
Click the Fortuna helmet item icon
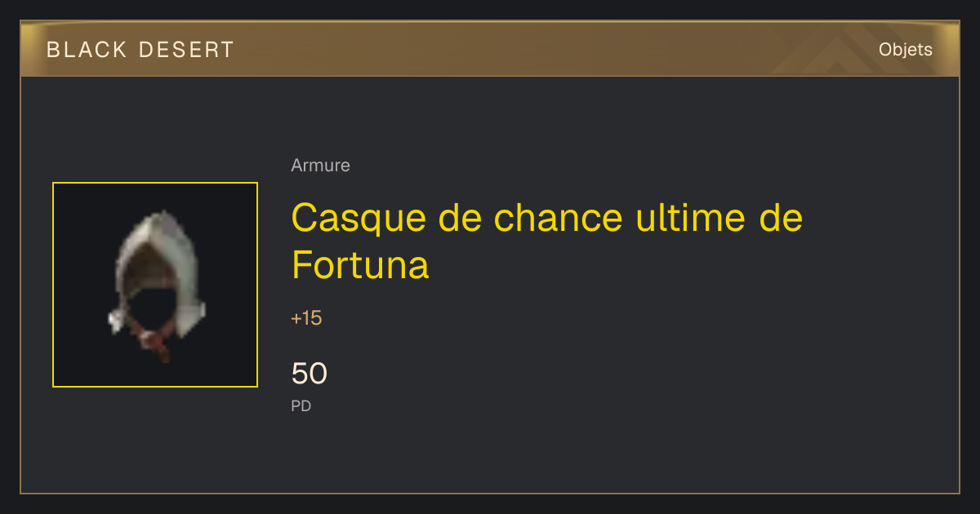pyautogui.click(x=155, y=285)
